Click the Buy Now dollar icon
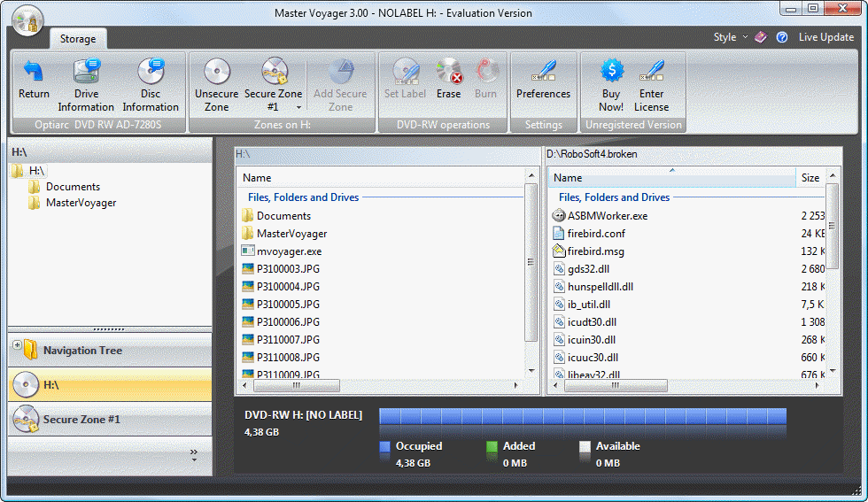Viewport: 868px width, 502px height. [611, 70]
